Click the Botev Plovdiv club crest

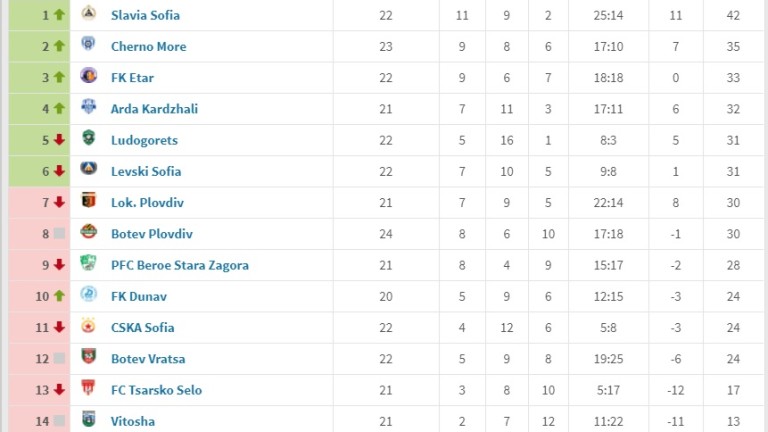click(x=89, y=233)
